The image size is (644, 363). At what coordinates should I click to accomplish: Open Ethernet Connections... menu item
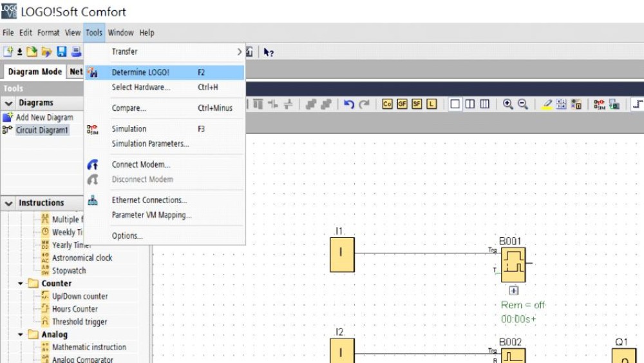pyautogui.click(x=165, y=200)
